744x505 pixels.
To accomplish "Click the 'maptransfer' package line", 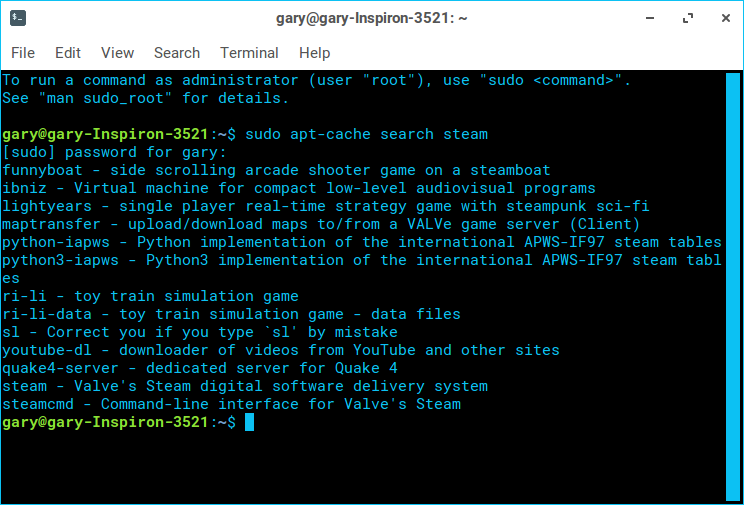I will click(x=321, y=224).
